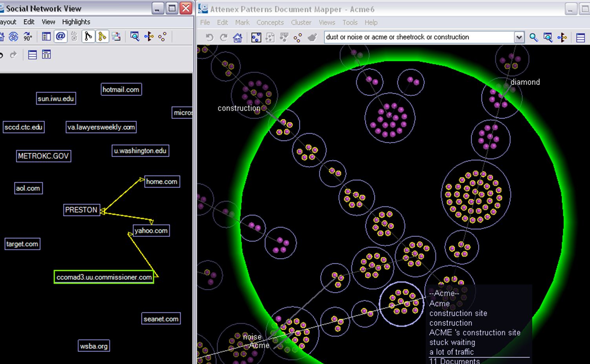Open the Highlights menu in Social Network View

[76, 22]
